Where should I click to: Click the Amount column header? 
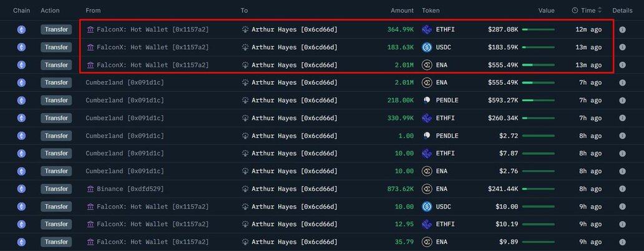[402, 11]
